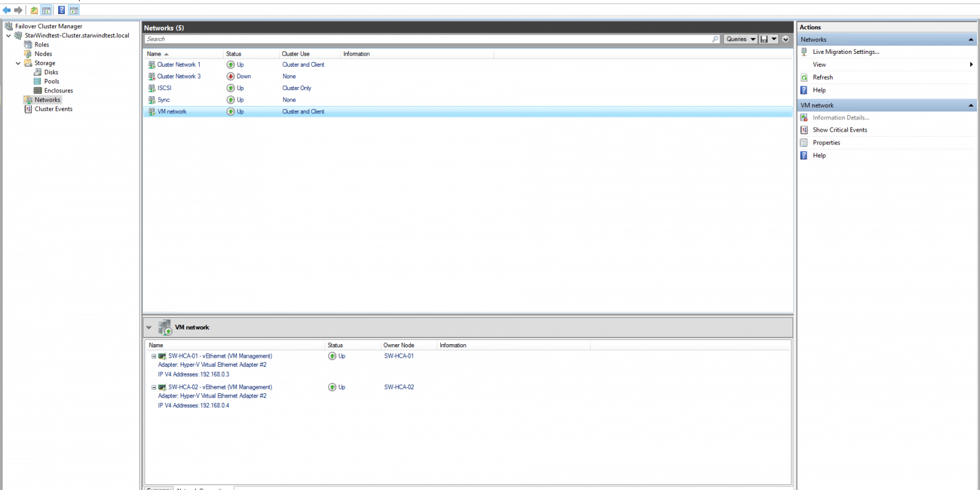Toggle the Show/Hide Console Tree toolbar icon

46,10
